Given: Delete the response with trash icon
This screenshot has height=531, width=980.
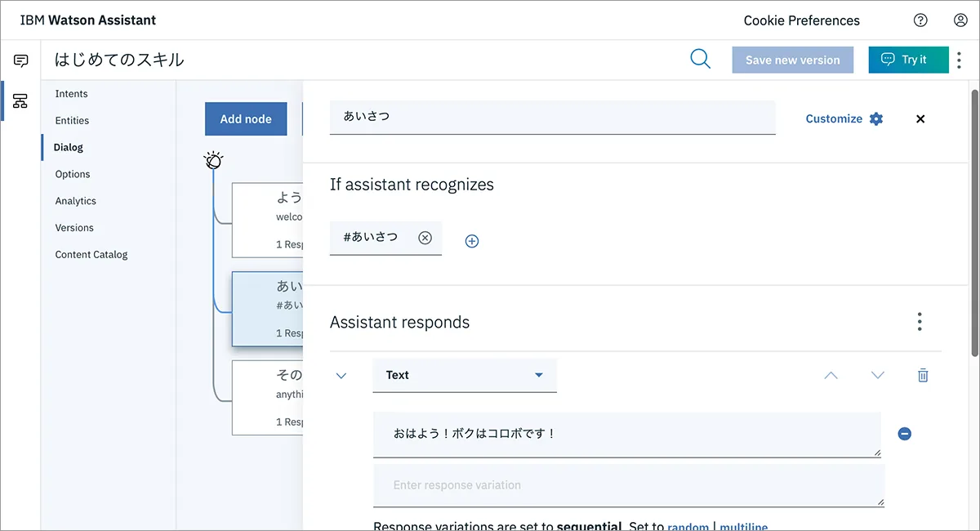Looking at the screenshot, I should tap(923, 375).
